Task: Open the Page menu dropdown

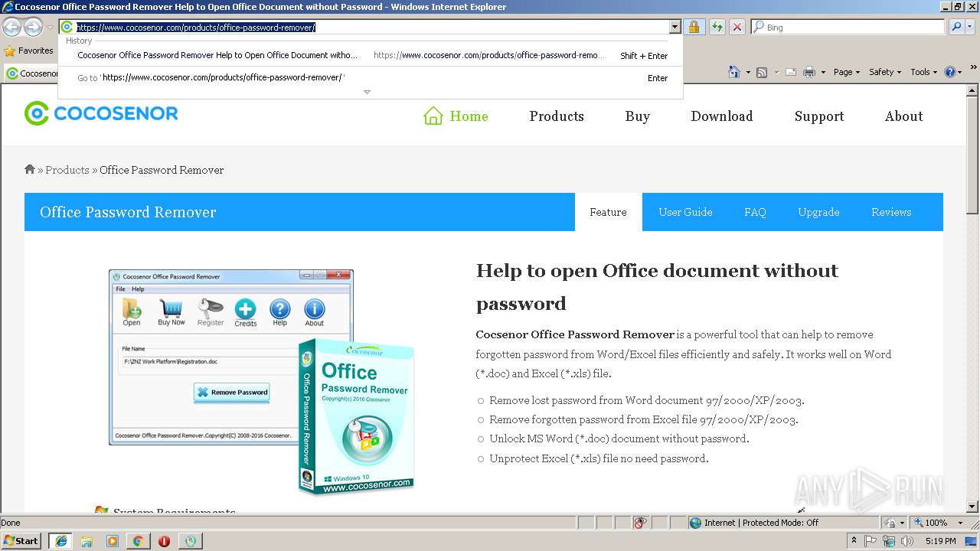Action: pos(848,72)
